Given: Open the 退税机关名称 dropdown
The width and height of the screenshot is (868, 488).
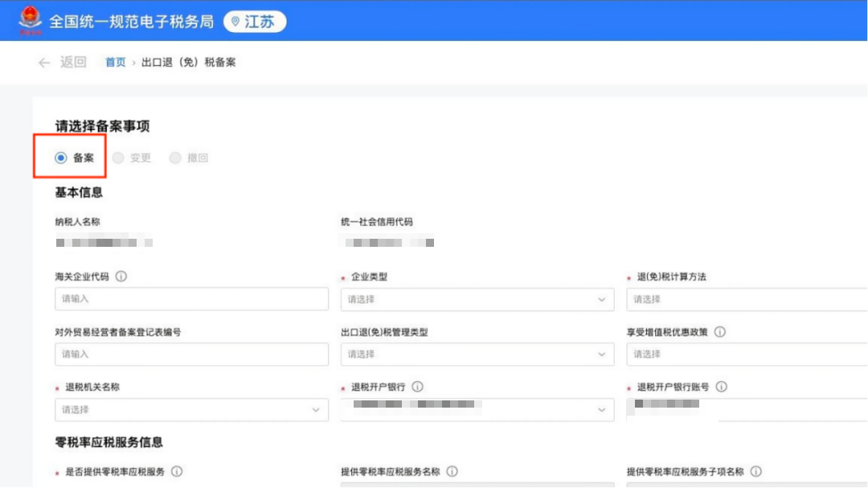Looking at the screenshot, I should tap(191, 410).
